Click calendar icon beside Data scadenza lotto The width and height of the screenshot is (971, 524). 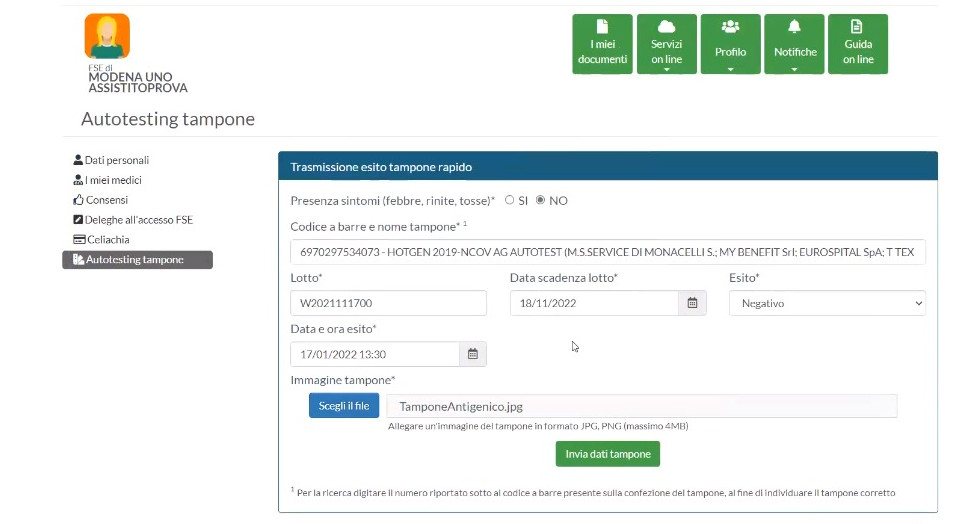click(692, 303)
